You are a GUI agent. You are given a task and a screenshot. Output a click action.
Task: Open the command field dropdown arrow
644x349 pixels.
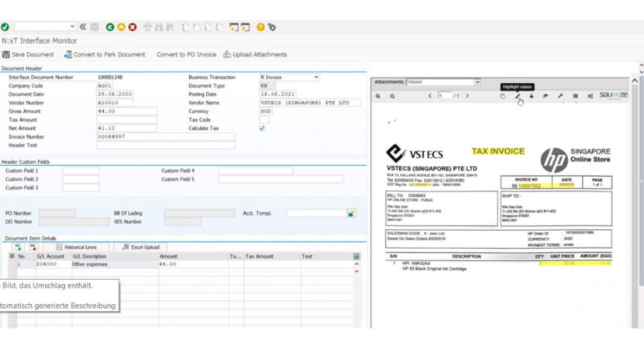click(73, 27)
